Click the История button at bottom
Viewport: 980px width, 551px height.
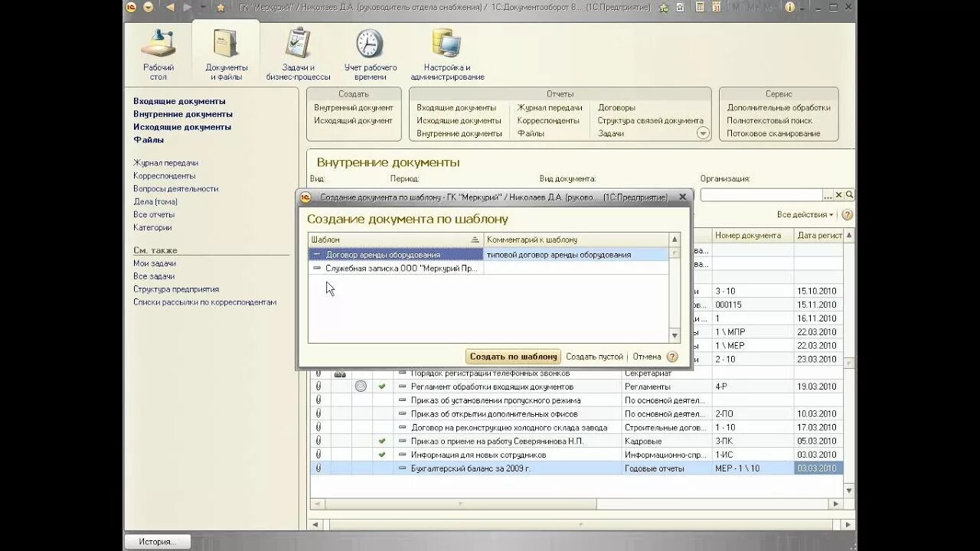(x=157, y=542)
